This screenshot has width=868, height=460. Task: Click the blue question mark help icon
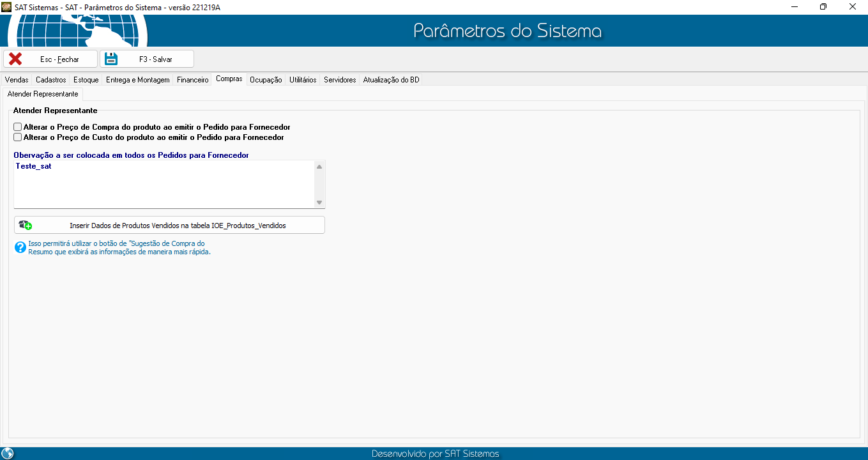[20, 247]
